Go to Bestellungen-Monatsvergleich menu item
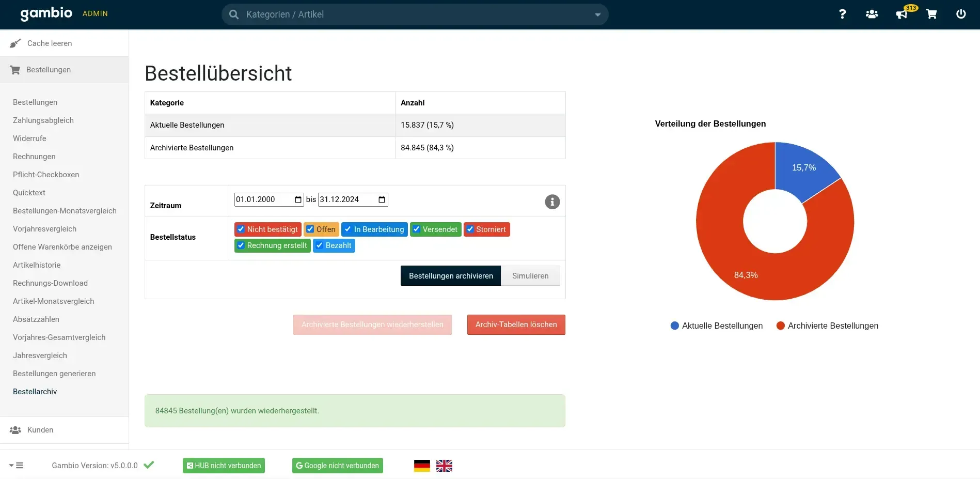 (65, 211)
